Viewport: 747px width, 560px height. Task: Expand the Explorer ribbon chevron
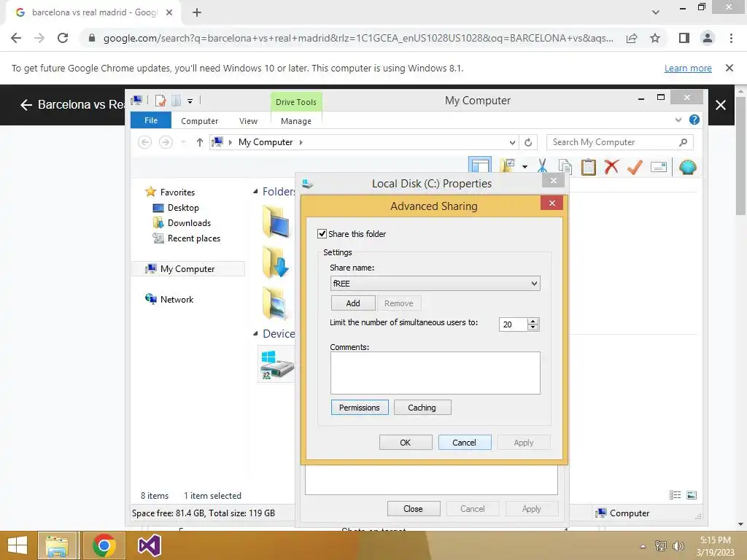pyautogui.click(x=678, y=120)
